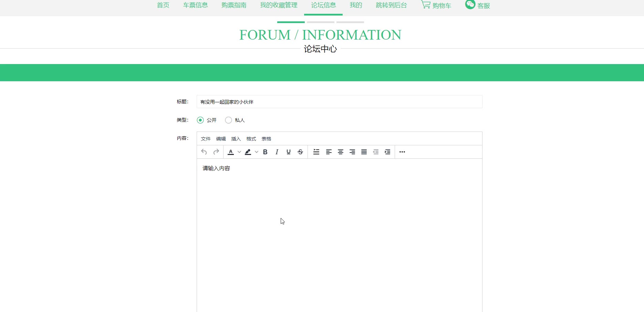
Task: Open 我的收藏管理 navigation link
Action: point(279,5)
